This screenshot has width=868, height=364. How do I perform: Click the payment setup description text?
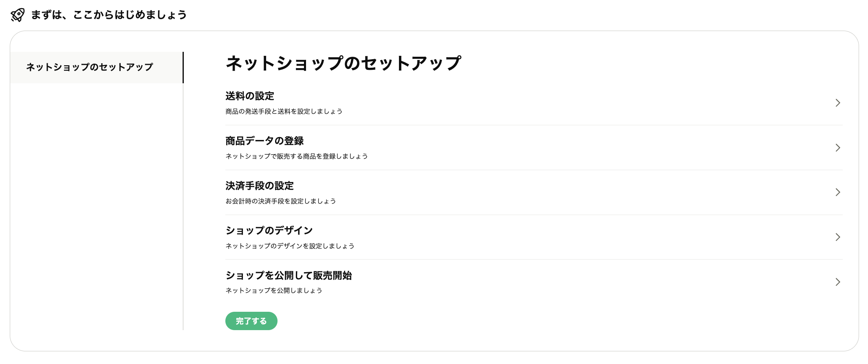pos(280,201)
